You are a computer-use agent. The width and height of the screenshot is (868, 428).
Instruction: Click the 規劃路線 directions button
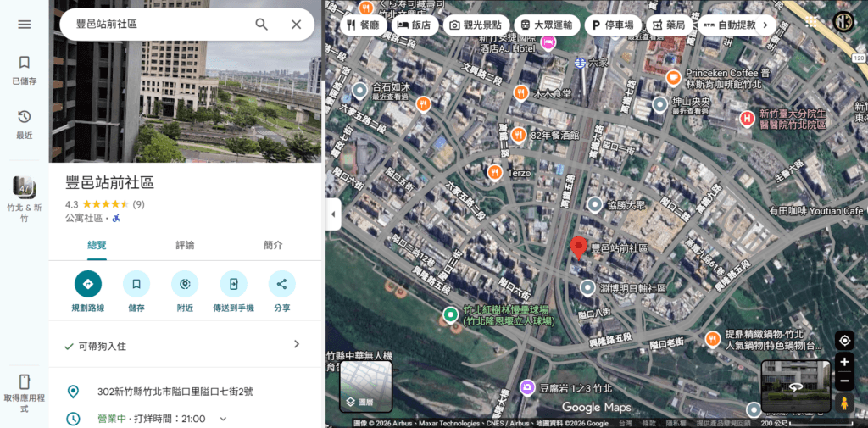[88, 284]
